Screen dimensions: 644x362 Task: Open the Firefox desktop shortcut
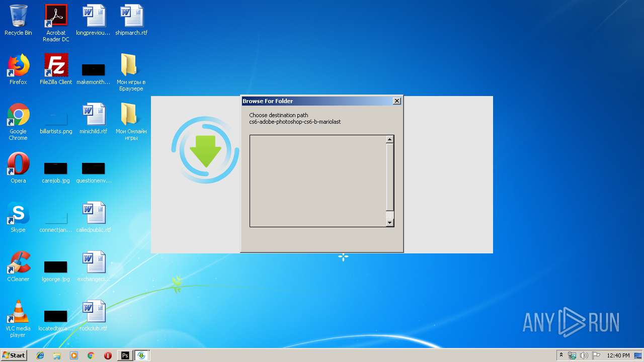pos(18,69)
